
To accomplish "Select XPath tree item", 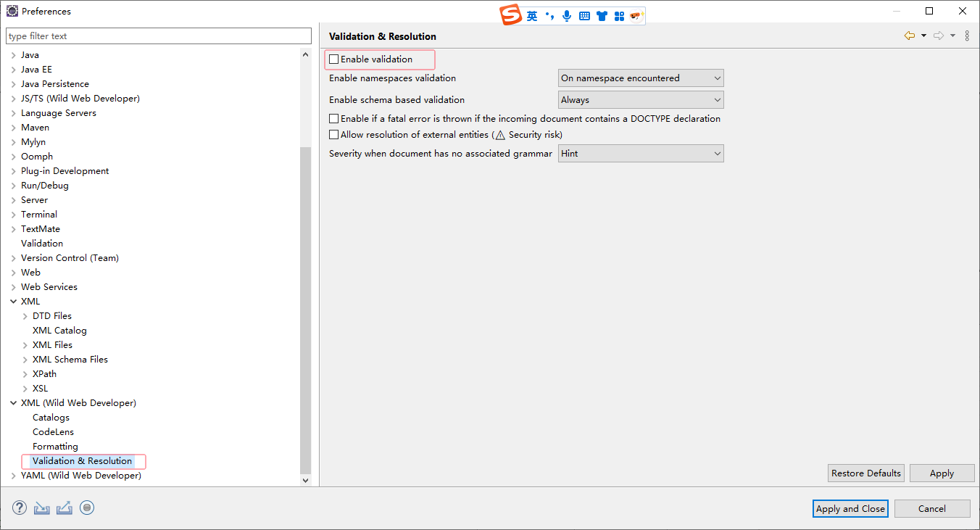I will 44,374.
